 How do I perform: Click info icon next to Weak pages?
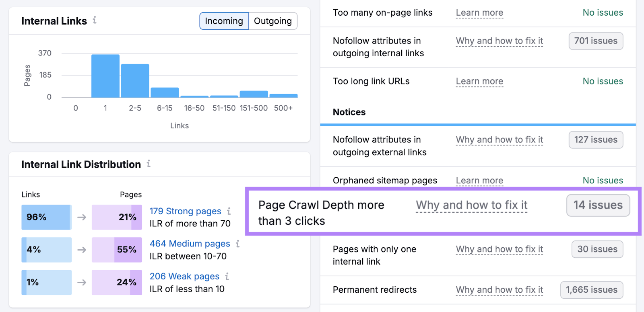(x=227, y=276)
